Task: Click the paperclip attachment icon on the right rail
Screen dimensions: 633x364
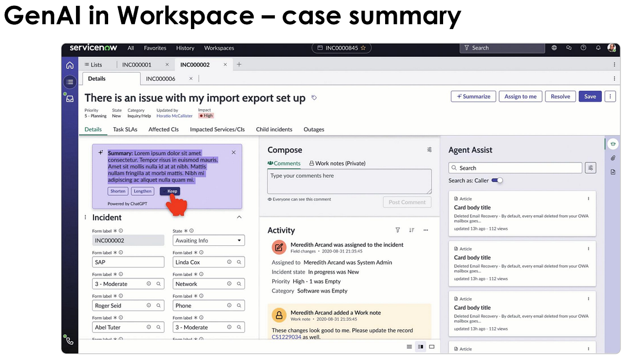Action: (612, 158)
